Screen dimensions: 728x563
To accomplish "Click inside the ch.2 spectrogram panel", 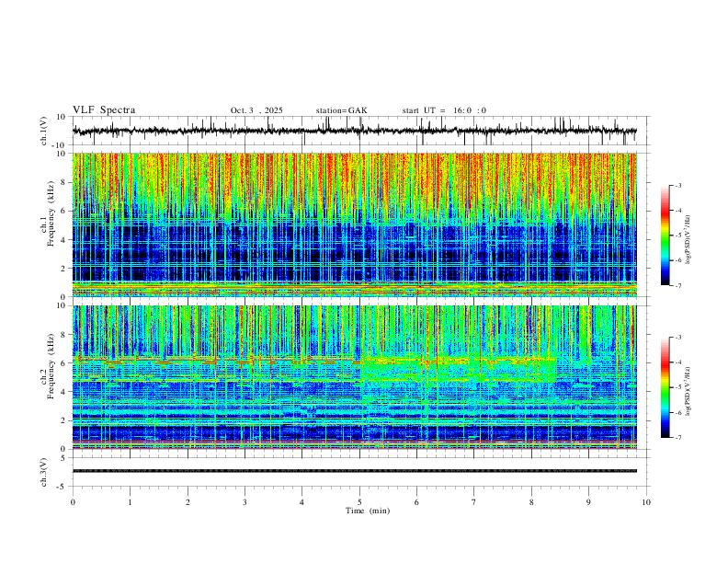I will point(354,377).
